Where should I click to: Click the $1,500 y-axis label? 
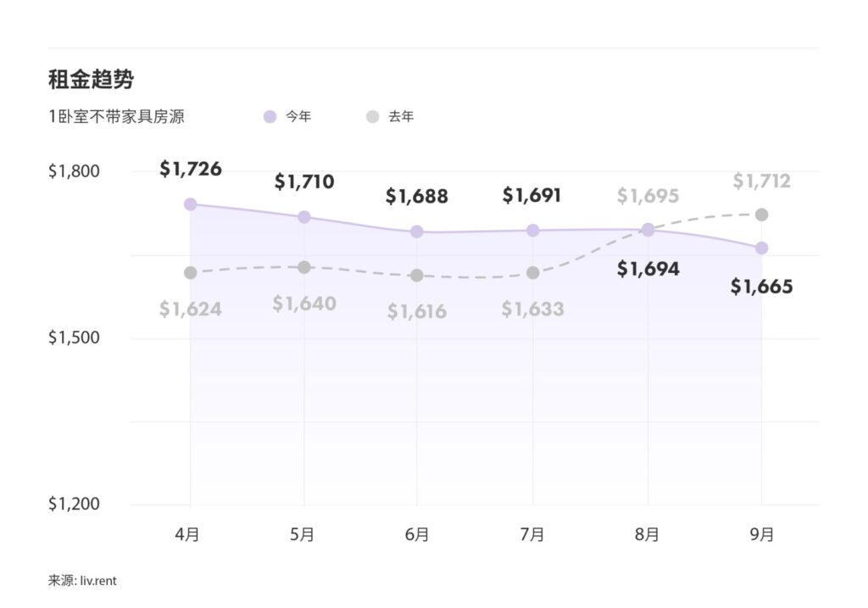[74, 337]
